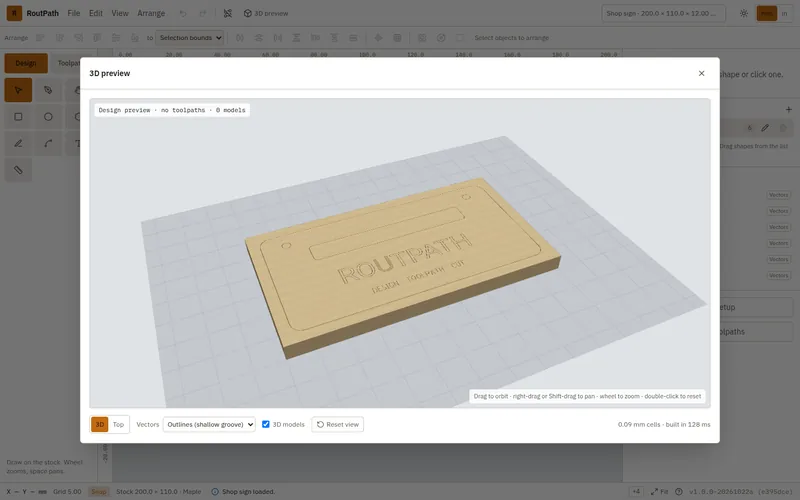Open the View menu

pyautogui.click(x=120, y=13)
